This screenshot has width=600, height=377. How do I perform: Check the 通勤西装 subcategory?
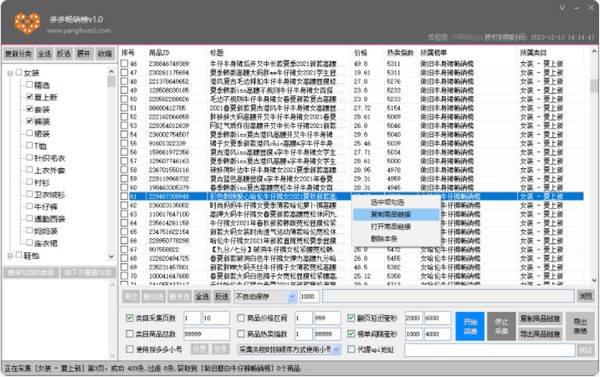29,219
